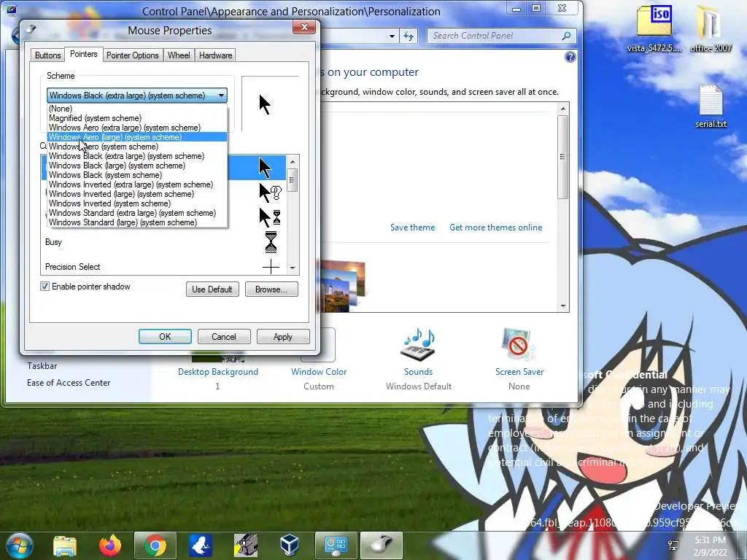Launch Firefox from the taskbar

[x=110, y=545]
